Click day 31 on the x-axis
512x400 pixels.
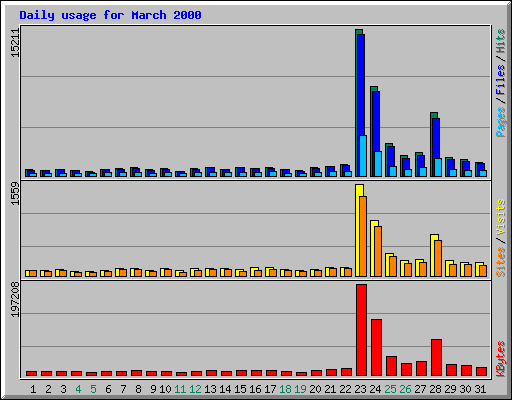coord(480,389)
